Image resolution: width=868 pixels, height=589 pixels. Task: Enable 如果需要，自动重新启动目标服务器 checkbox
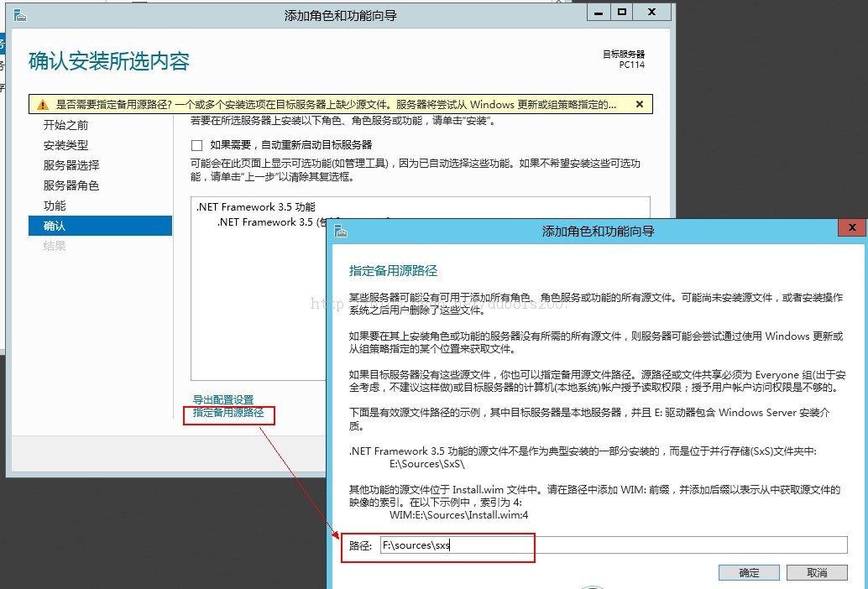click(x=197, y=145)
